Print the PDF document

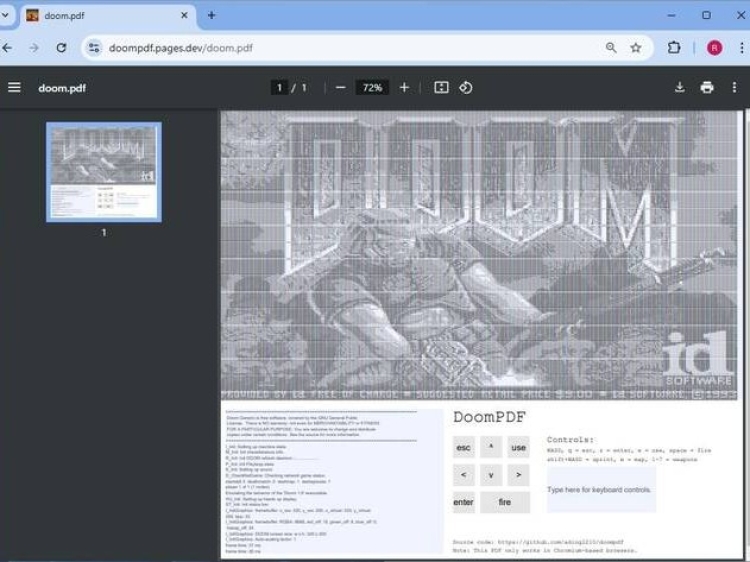(707, 88)
